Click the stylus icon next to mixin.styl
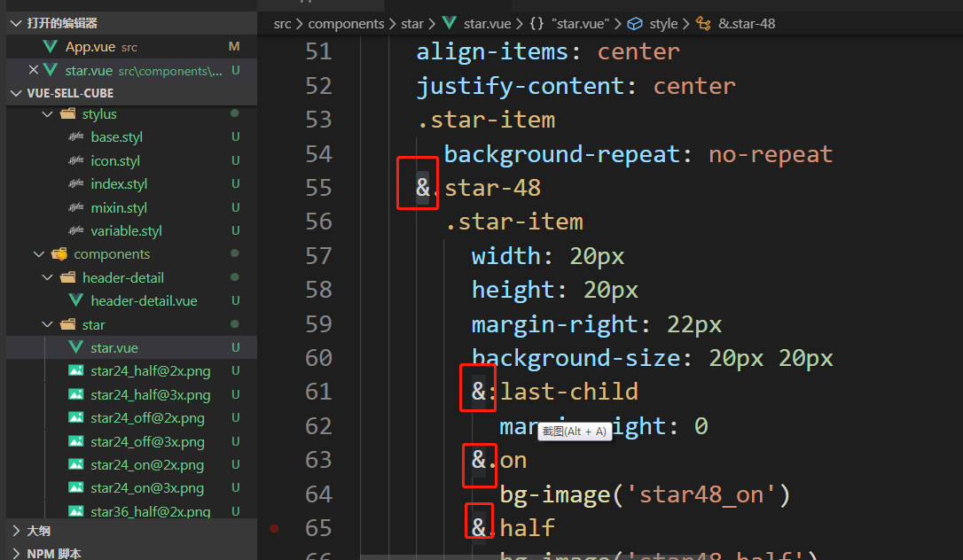Screen dimensions: 963x560 (75, 207)
